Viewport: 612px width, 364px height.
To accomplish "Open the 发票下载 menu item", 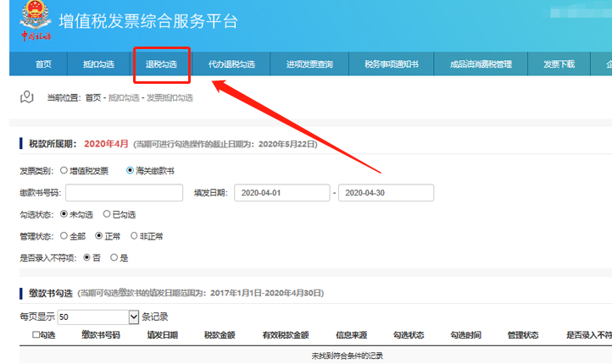I will pyautogui.click(x=559, y=64).
